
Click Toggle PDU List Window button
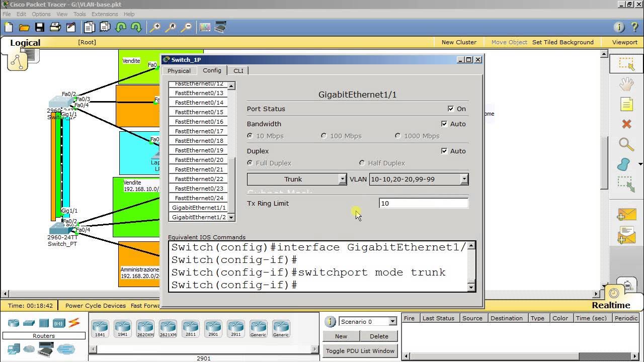coord(360,350)
